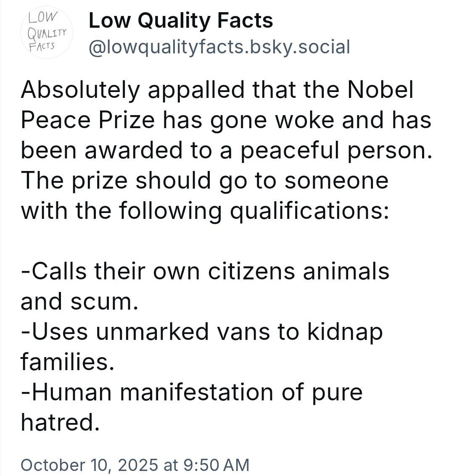Click the line "The prize should go to someone"
Viewport: 454px width, 476px height.
(204, 181)
